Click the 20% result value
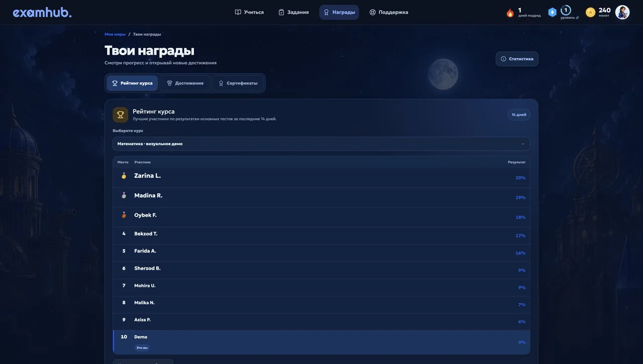Image resolution: width=643 pixels, height=364 pixels. coord(520,178)
